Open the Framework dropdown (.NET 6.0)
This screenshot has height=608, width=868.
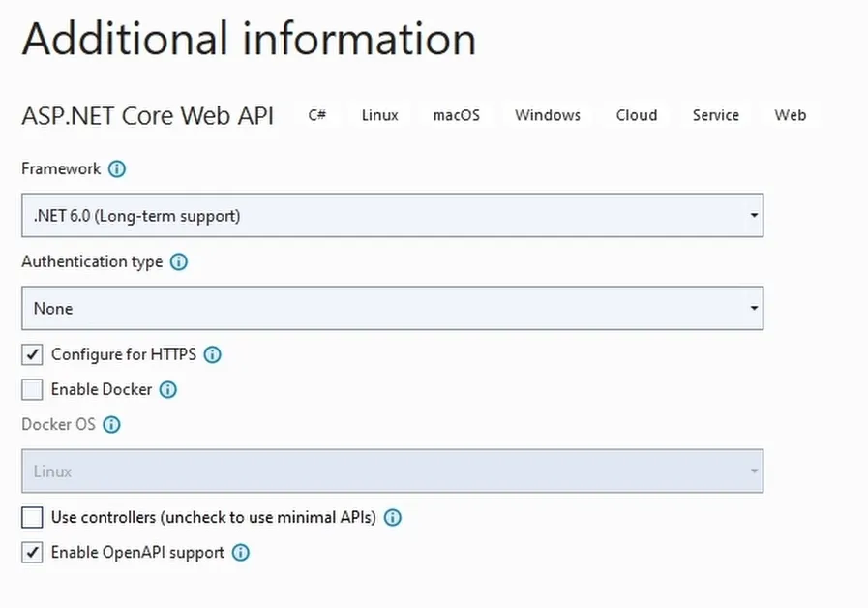pos(393,215)
